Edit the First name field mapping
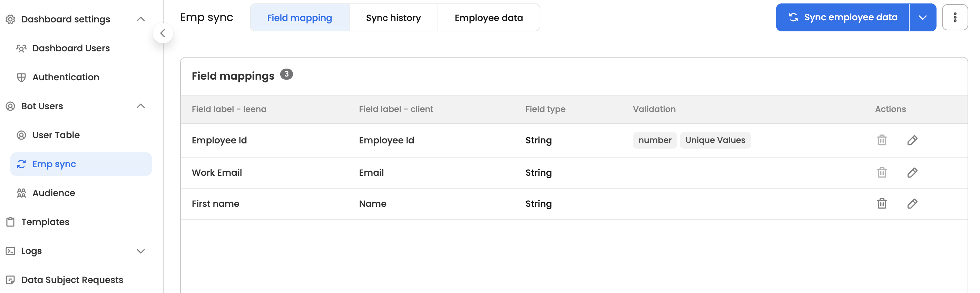 tap(912, 204)
